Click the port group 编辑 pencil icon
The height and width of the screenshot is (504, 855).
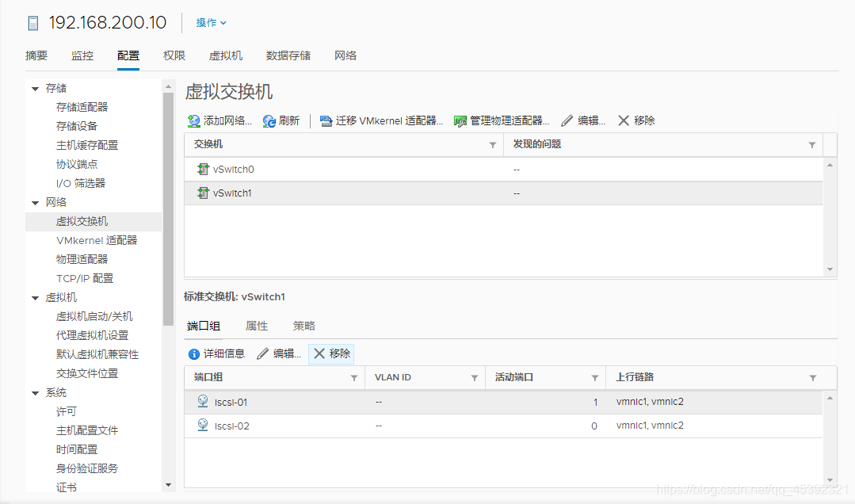(263, 353)
